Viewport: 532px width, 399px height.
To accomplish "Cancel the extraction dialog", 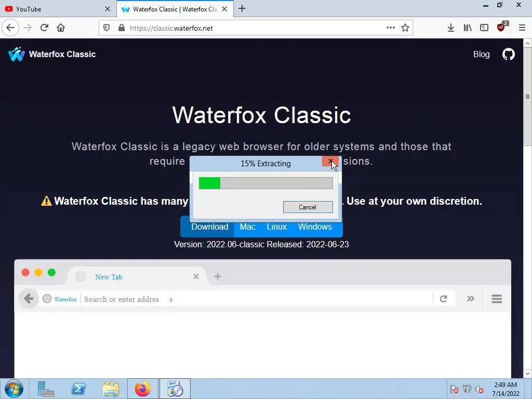I will click(x=308, y=207).
